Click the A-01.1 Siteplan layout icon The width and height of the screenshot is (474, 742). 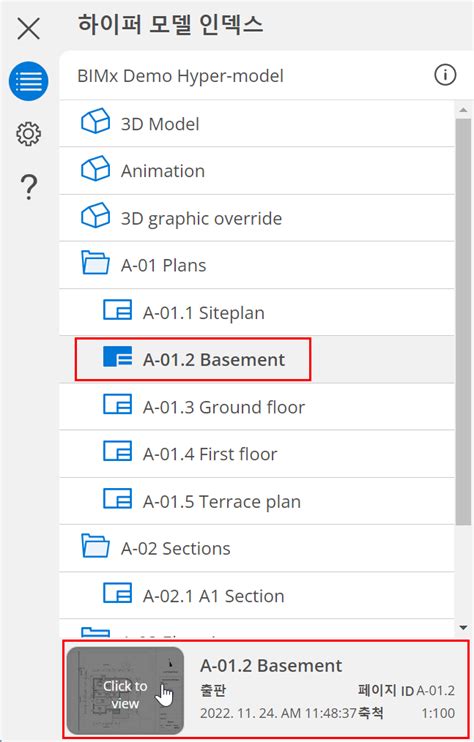[x=117, y=310]
